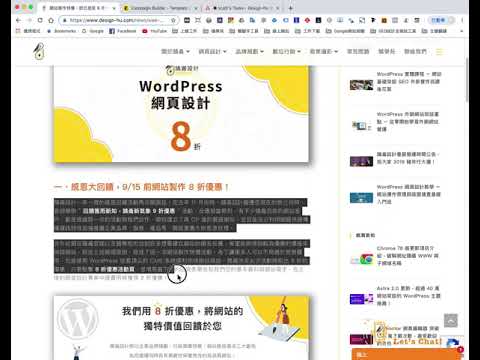Open the 鵠學苑 menu item
Screen dimensions: 480x360
[x=387, y=52]
